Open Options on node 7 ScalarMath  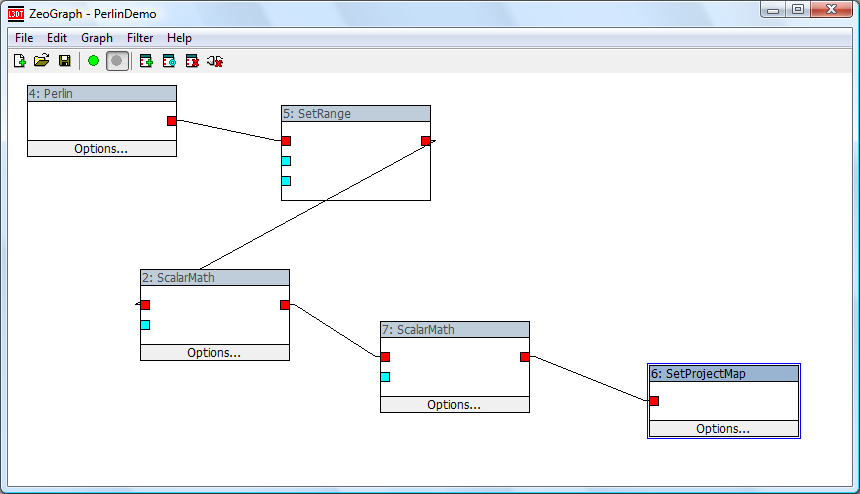(454, 405)
